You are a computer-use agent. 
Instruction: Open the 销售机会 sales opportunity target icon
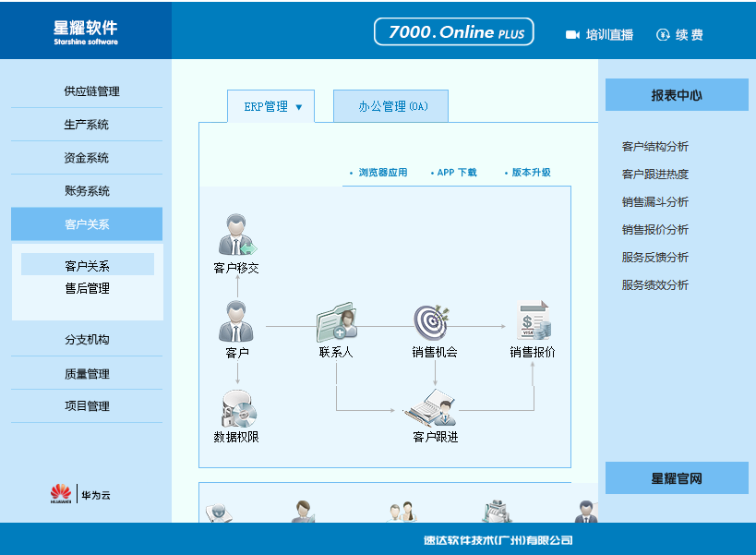tap(432, 322)
